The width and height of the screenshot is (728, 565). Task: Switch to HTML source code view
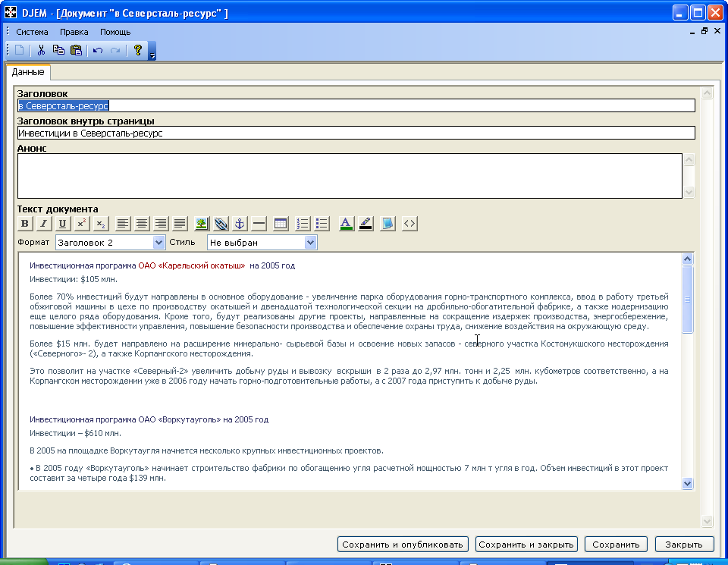tap(409, 224)
